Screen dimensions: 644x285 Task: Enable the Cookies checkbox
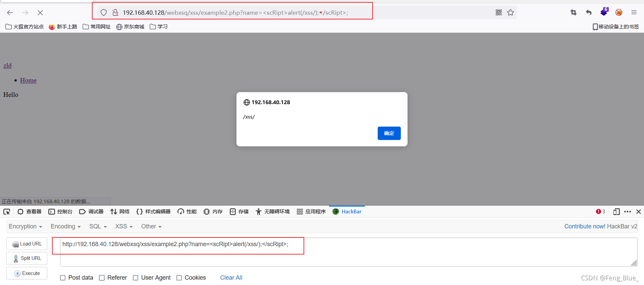click(x=179, y=278)
